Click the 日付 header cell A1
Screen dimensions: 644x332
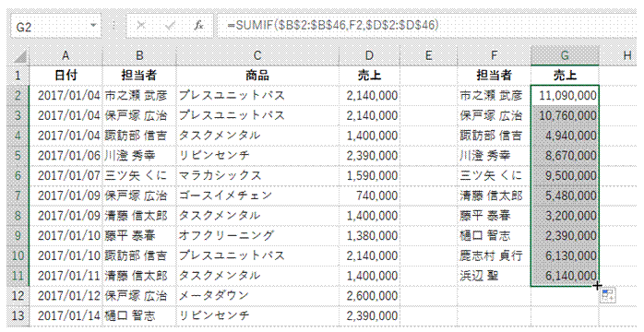pos(66,76)
